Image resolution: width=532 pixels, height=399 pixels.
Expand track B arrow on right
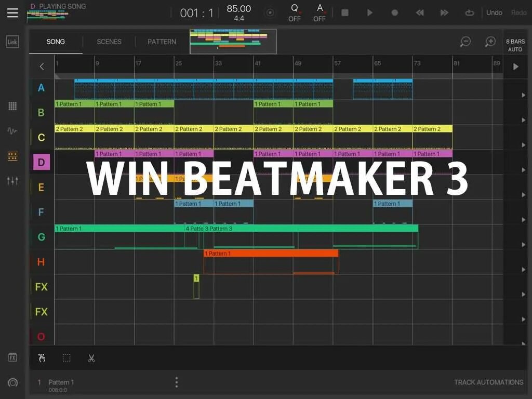pos(523,120)
